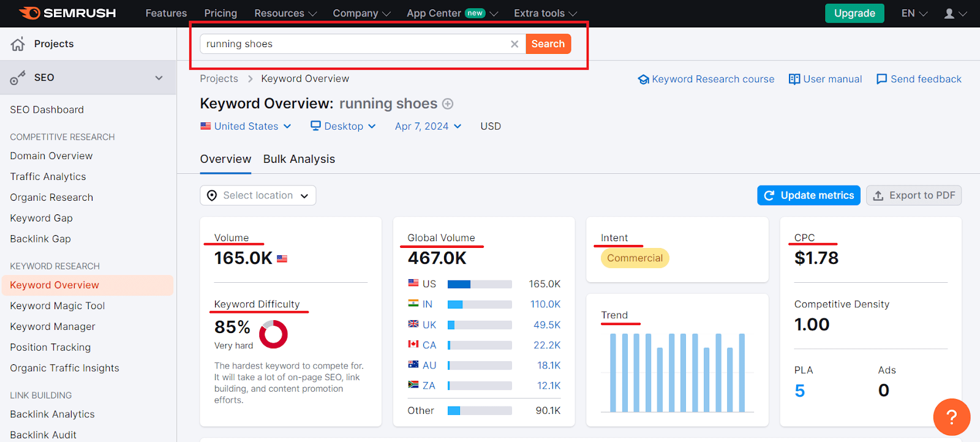Click the Desktop monitor icon
Viewport: 980px width, 442px height.
point(315,125)
